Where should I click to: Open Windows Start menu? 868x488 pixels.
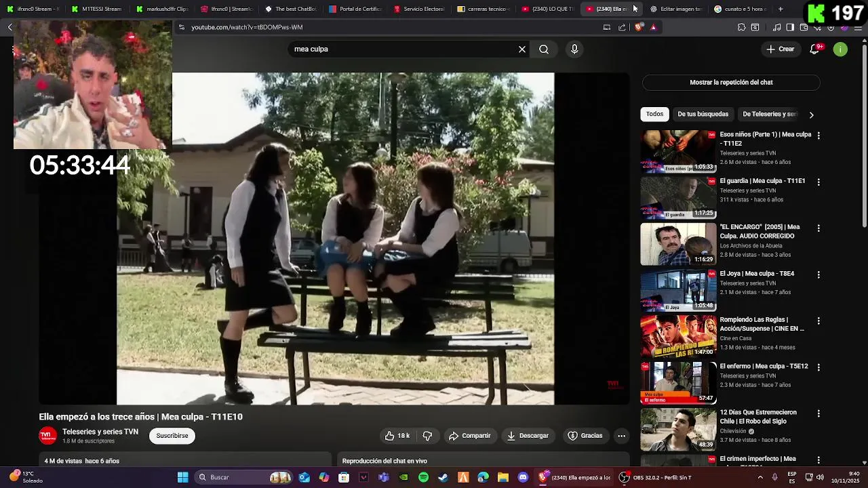[182, 477]
